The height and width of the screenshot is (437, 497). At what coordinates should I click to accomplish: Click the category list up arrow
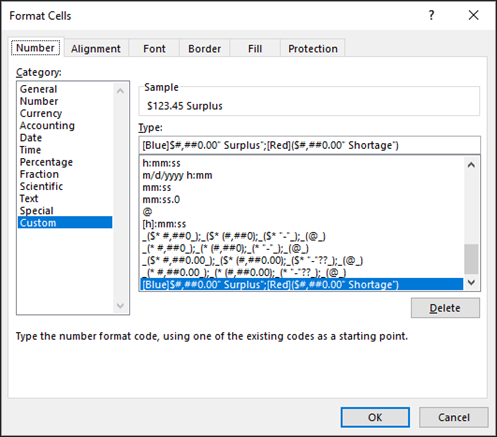point(120,91)
